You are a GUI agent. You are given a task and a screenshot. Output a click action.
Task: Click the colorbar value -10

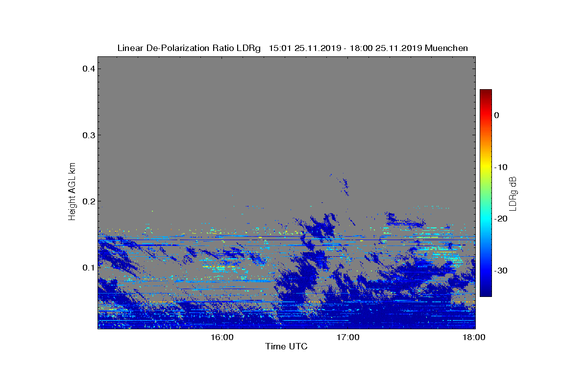500,167
